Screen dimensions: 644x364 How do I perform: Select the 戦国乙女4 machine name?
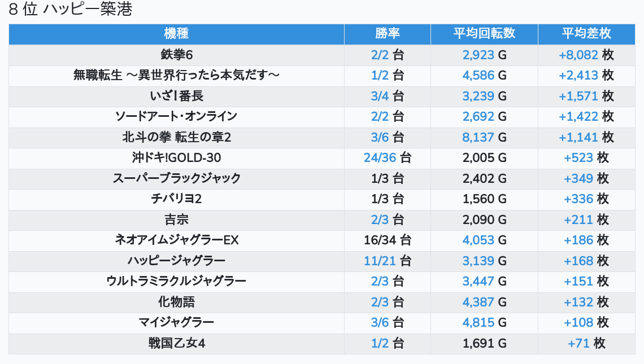click(x=176, y=343)
